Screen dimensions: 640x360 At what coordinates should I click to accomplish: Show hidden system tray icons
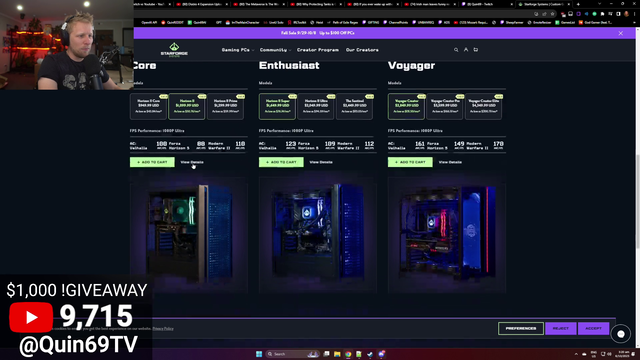576,354
